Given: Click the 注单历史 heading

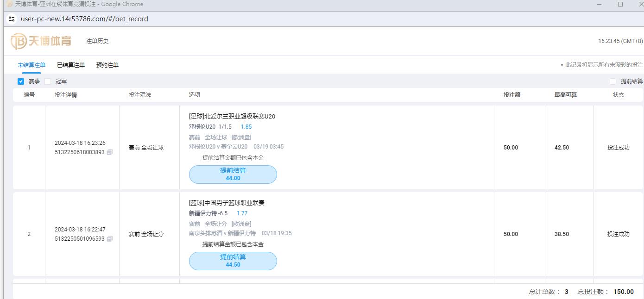Looking at the screenshot, I should 97,41.
